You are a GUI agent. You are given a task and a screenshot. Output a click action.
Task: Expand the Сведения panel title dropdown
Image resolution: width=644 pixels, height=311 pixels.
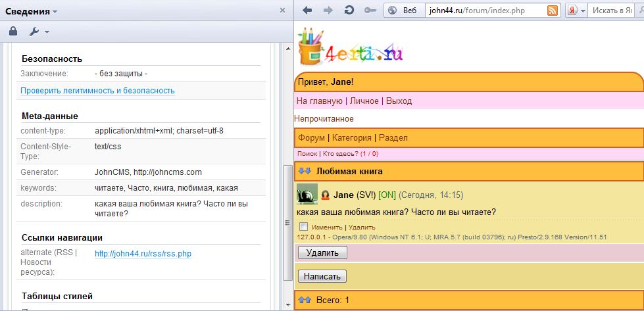[x=32, y=11]
